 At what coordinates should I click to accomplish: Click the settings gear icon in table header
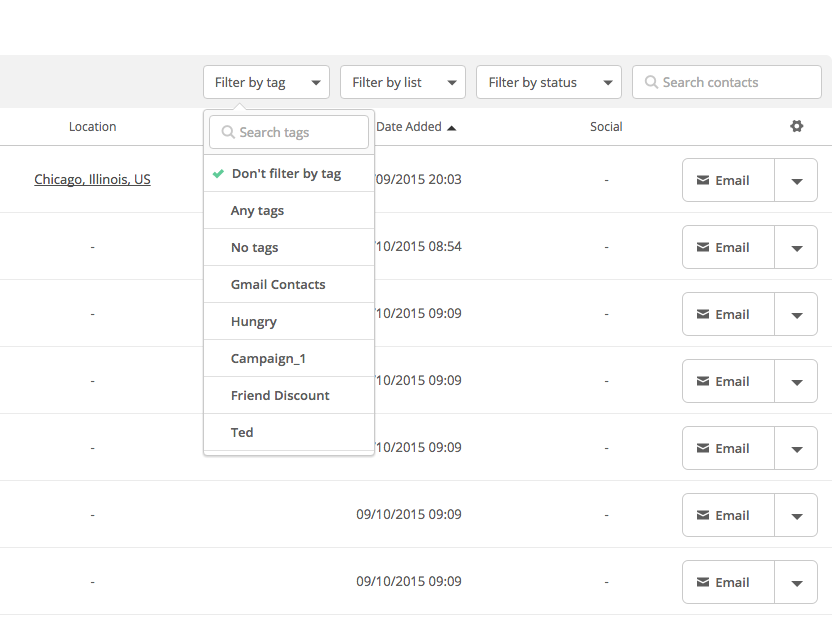[x=796, y=127]
